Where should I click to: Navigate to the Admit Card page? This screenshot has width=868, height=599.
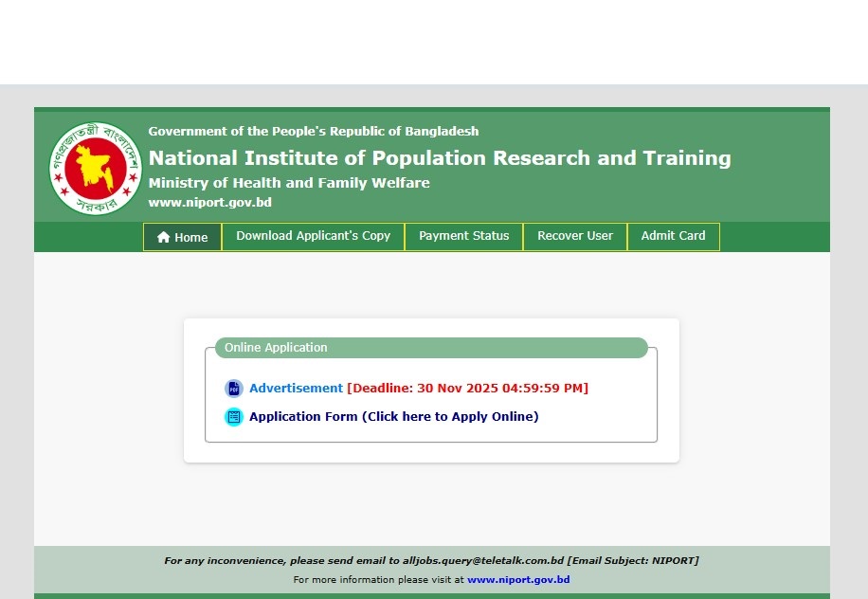click(x=673, y=236)
